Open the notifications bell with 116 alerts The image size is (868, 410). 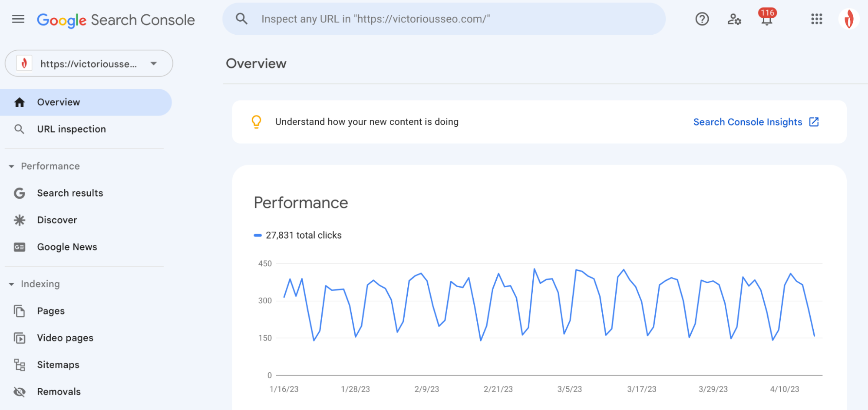point(767,20)
